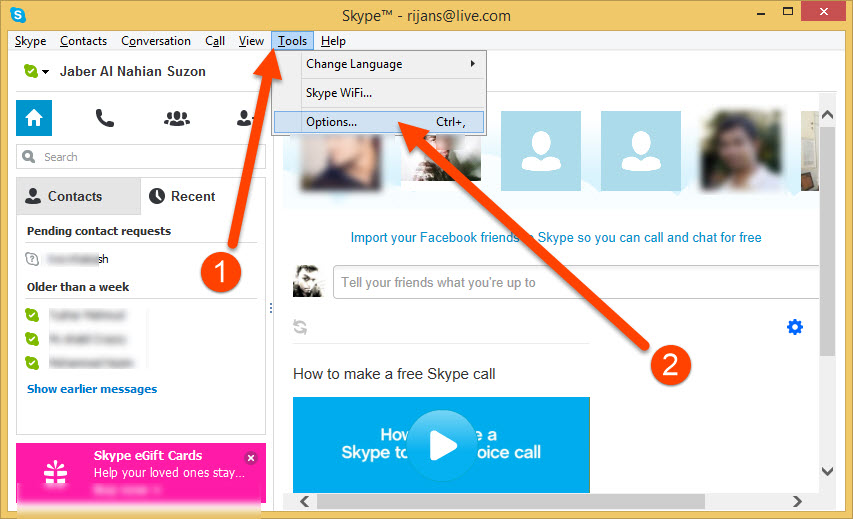Click the Older than a week heading
The image size is (853, 519).
[78, 287]
